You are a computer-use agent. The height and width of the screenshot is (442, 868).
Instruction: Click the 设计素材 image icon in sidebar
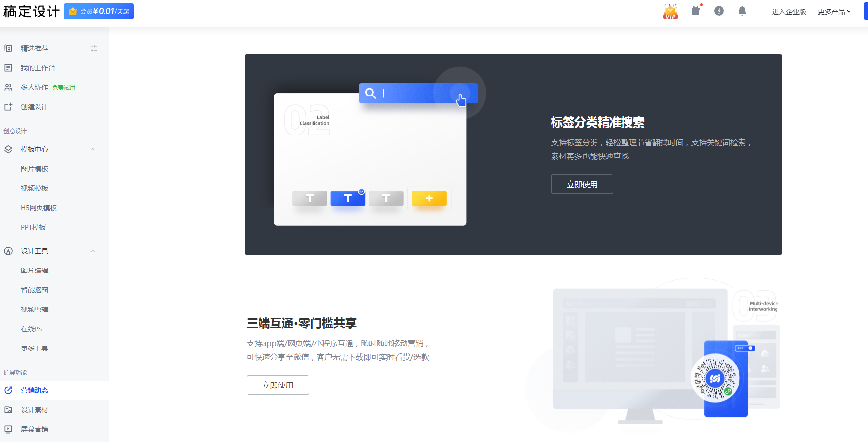click(8, 410)
